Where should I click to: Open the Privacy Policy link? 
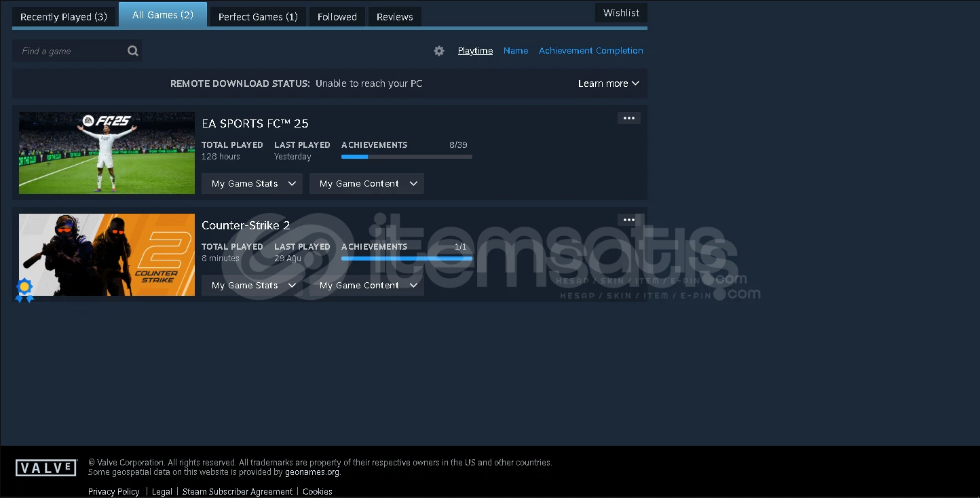pyautogui.click(x=114, y=492)
